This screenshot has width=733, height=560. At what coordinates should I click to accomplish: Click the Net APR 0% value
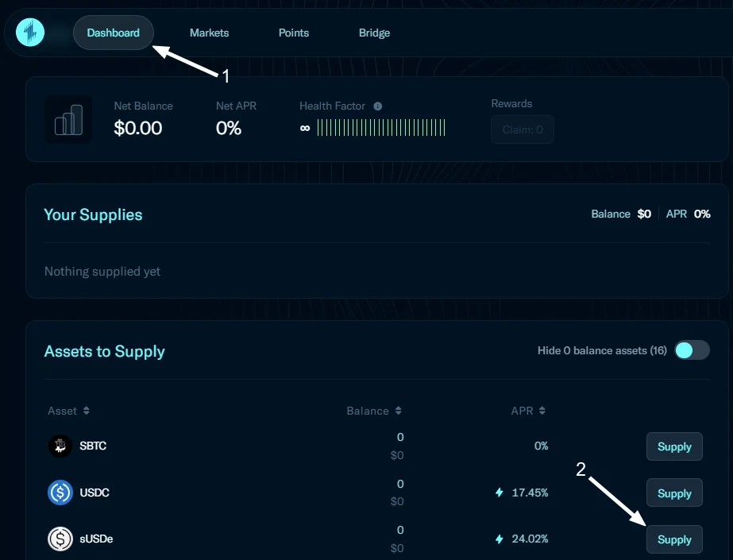click(229, 128)
